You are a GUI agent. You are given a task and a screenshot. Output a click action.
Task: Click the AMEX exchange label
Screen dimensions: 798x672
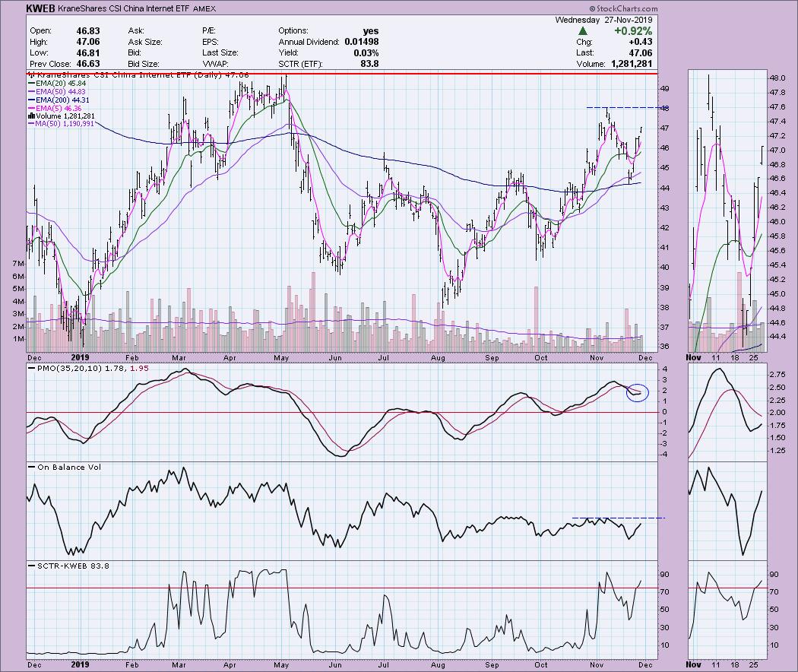click(x=204, y=8)
